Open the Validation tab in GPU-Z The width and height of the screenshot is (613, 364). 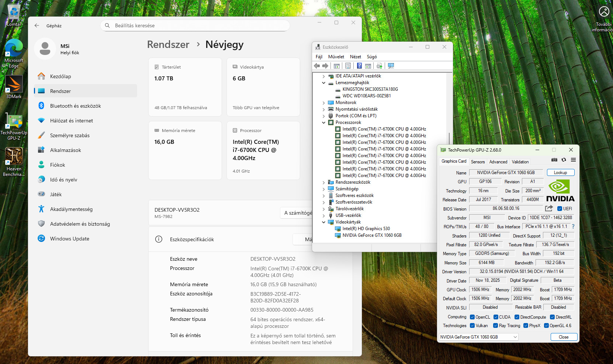tap(520, 162)
